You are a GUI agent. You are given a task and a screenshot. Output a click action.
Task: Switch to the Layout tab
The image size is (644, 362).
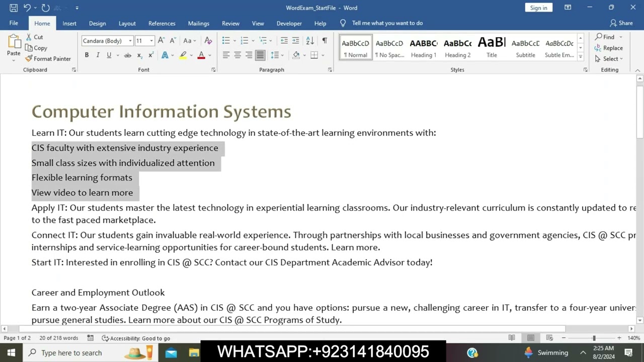tap(127, 23)
